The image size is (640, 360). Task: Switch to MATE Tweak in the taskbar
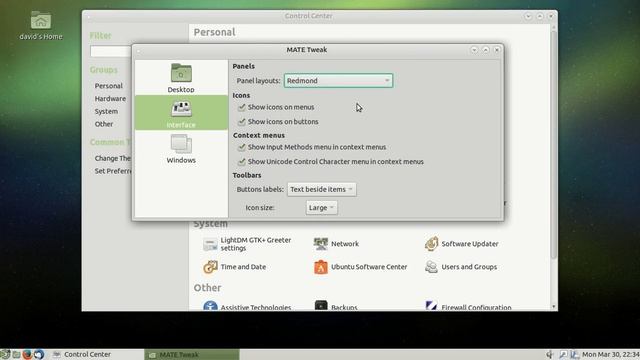click(192, 354)
